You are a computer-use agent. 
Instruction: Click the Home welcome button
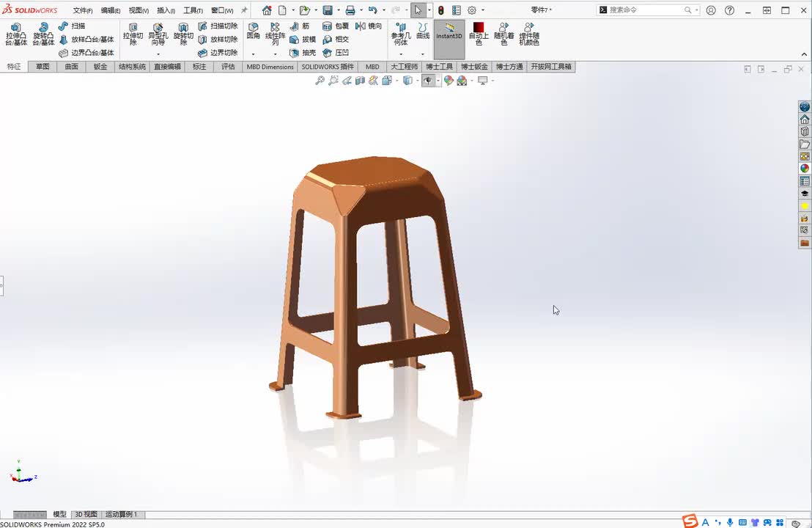point(267,10)
